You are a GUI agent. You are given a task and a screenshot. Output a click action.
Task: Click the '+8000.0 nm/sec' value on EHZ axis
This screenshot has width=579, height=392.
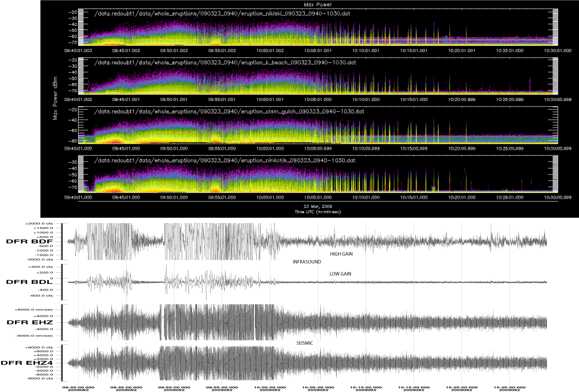tap(34, 309)
